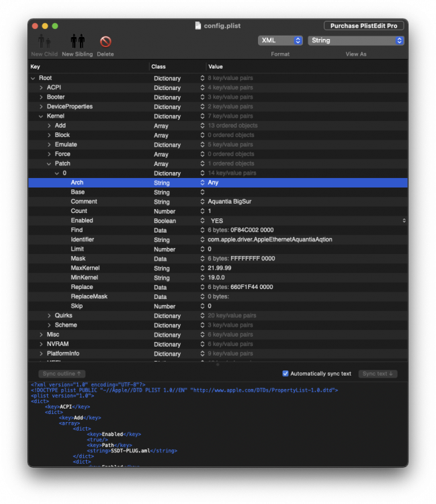Click the New Child toolbar icon
The height and width of the screenshot is (504, 436).
(44, 42)
